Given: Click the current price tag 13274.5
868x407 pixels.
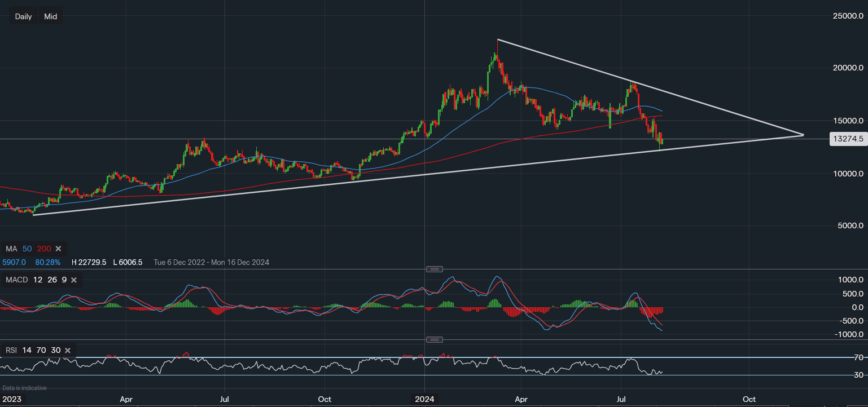Looking at the screenshot, I should click(x=848, y=139).
